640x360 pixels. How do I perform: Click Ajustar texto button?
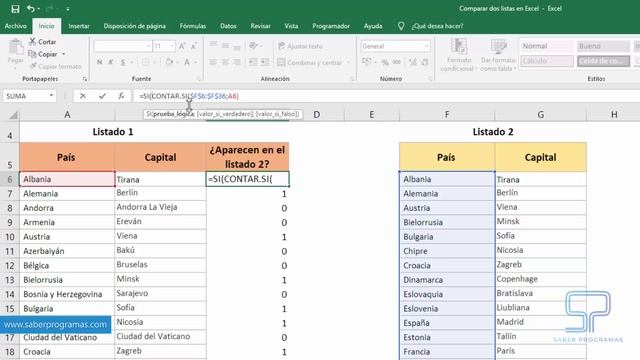(300, 46)
